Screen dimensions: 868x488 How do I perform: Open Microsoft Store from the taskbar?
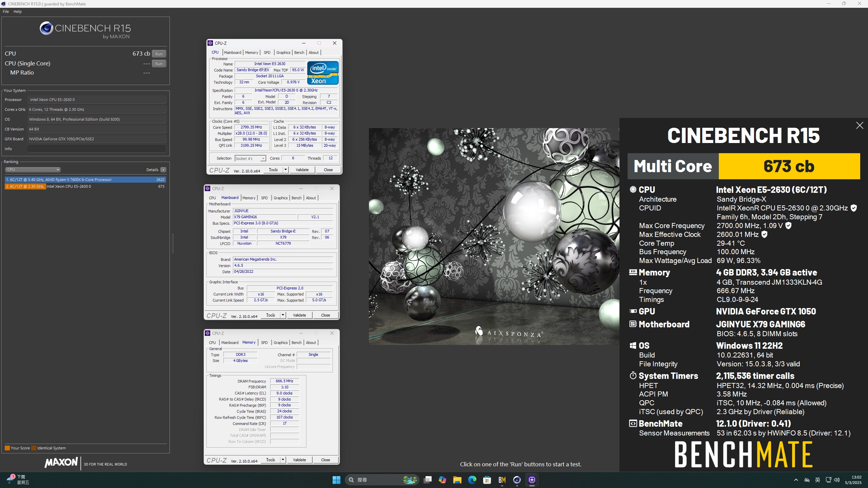(x=487, y=480)
